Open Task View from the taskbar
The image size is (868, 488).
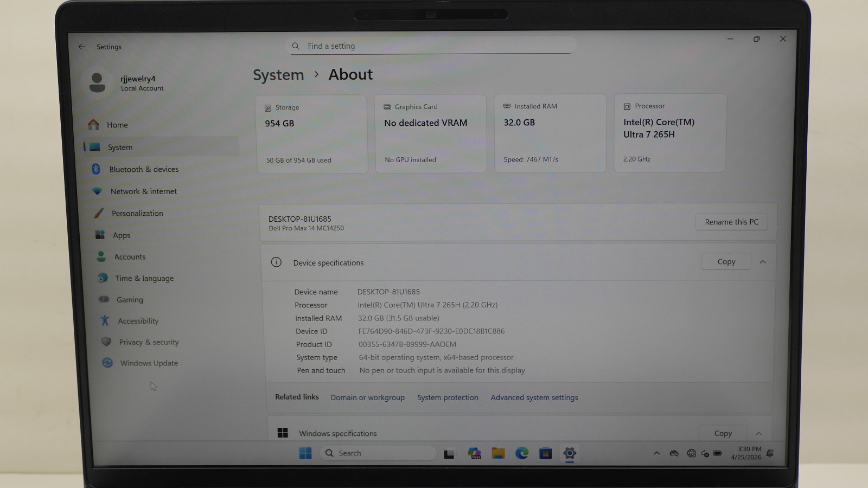click(449, 454)
